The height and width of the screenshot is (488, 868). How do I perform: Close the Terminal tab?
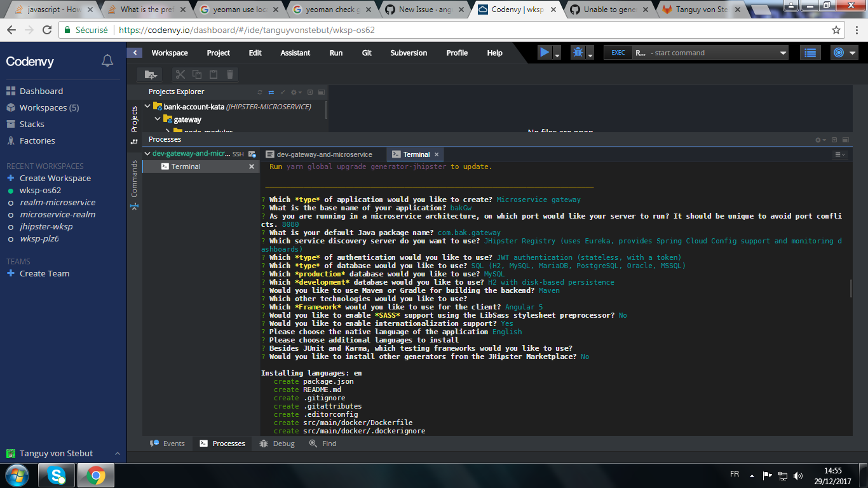pyautogui.click(x=437, y=154)
